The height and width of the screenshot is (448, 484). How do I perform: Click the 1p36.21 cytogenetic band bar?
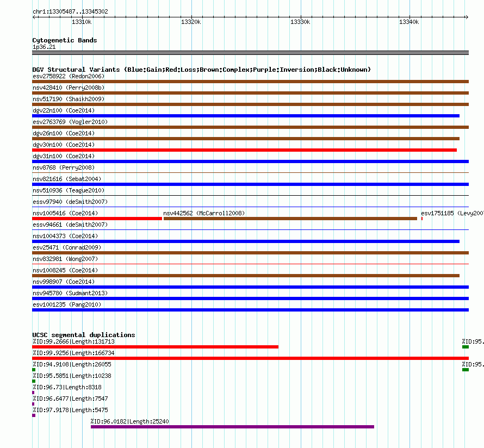tap(250, 53)
